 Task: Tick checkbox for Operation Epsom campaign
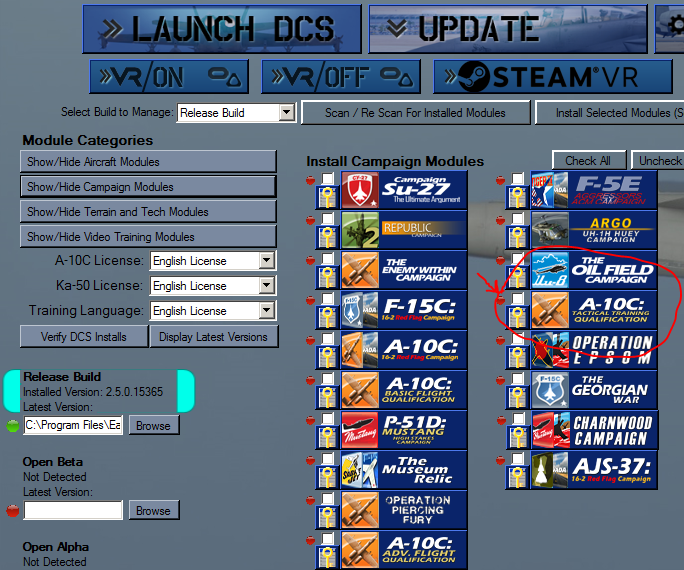(518, 338)
